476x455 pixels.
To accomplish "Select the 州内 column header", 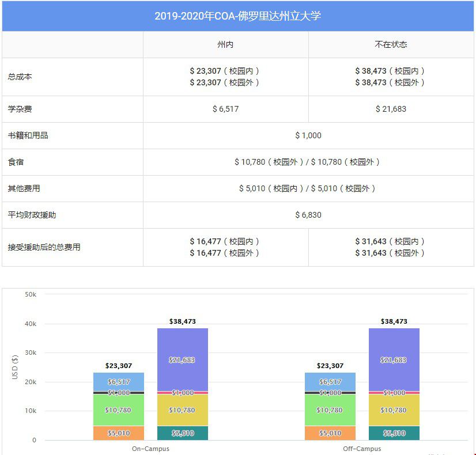I will (x=225, y=44).
